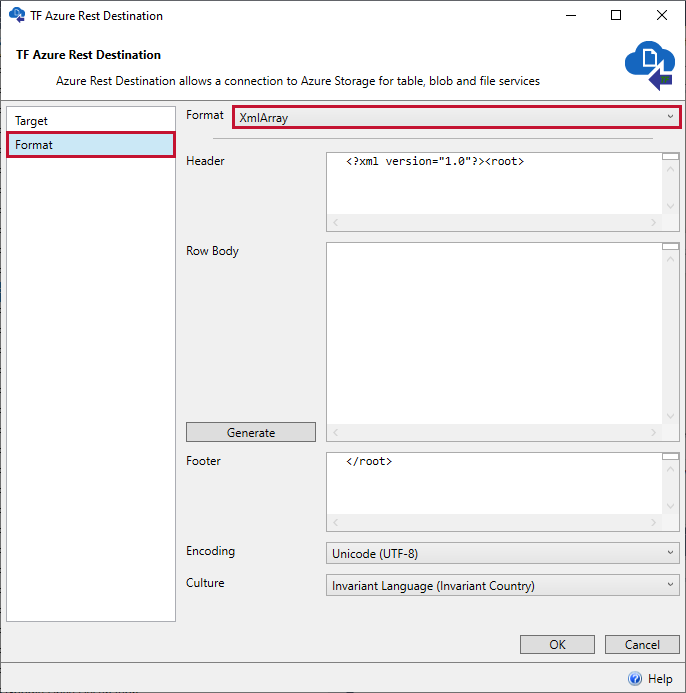Viewport: 686px width, 693px height.
Task: Click Header box horizontal scroll right arrow
Action: point(653,222)
